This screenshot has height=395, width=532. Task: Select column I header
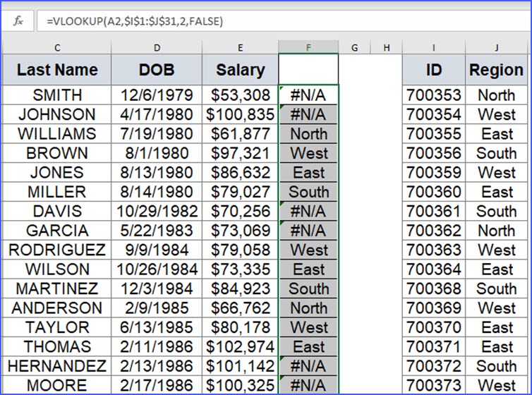click(x=434, y=47)
